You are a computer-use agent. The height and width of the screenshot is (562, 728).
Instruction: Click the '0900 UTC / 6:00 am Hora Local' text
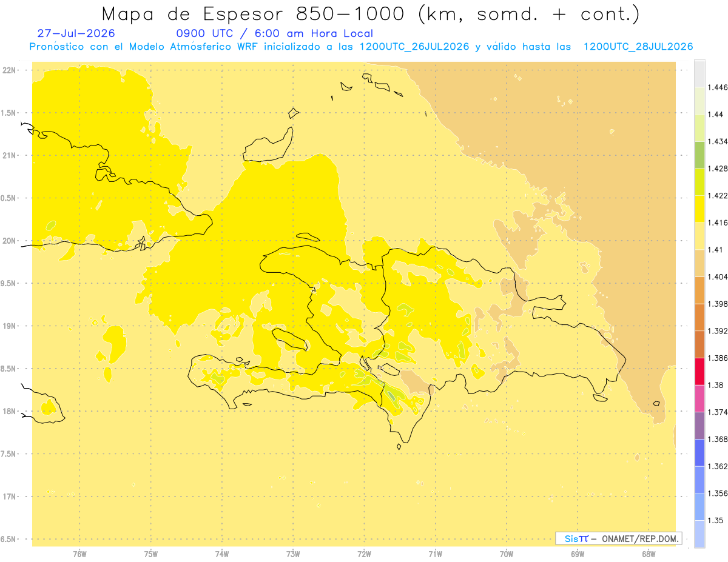275,33
